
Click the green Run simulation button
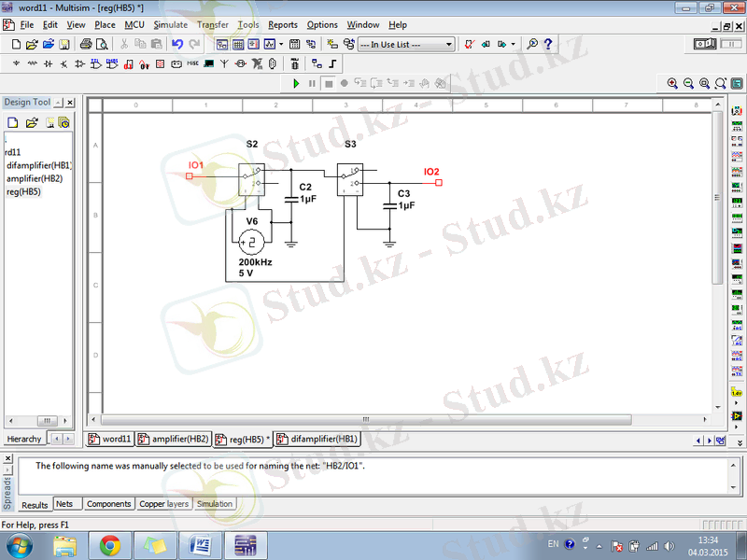(296, 84)
